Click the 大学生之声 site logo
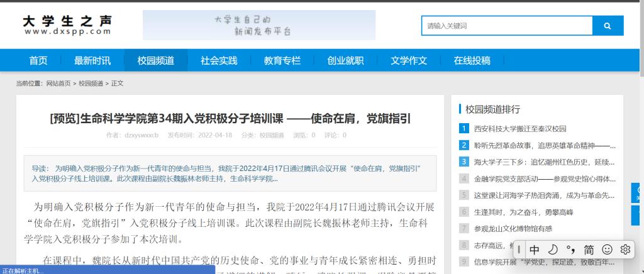Viewport: 644px width, 274px height. click(67, 25)
